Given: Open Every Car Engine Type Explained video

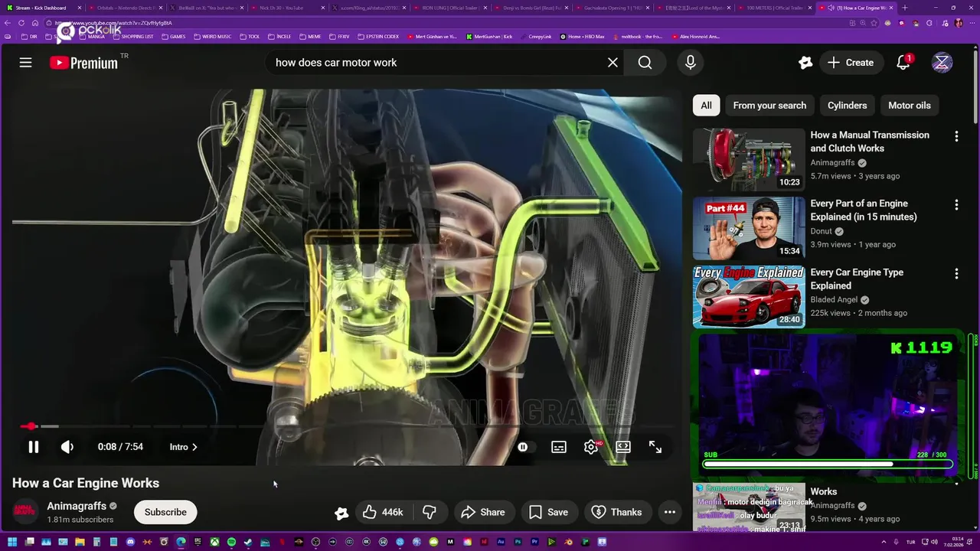Looking at the screenshot, I should [857, 279].
